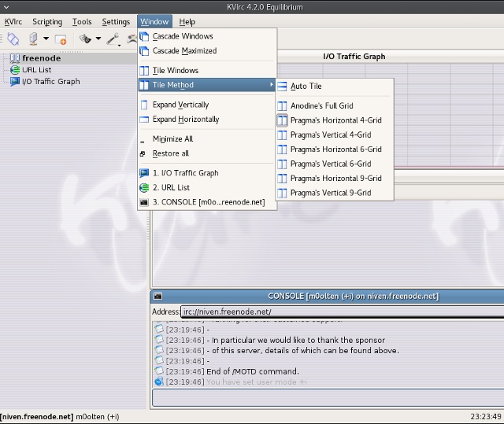Open the Settings menu
Viewport: 504px width, 424px height.
[116, 22]
